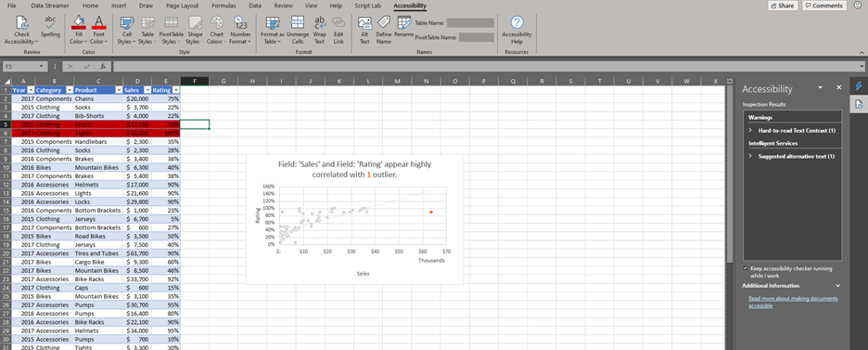Switch to the Data Streamer tab
The width and height of the screenshot is (868, 350).
point(50,6)
